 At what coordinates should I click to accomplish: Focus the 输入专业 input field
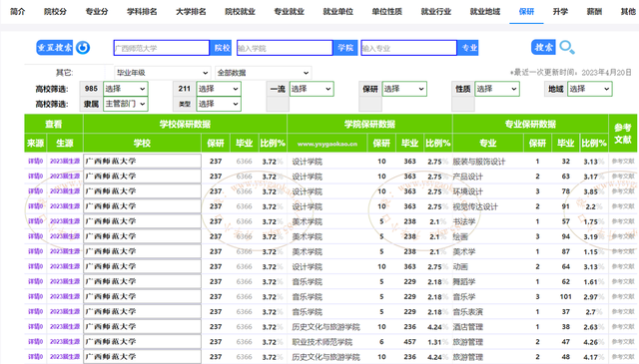tap(408, 48)
